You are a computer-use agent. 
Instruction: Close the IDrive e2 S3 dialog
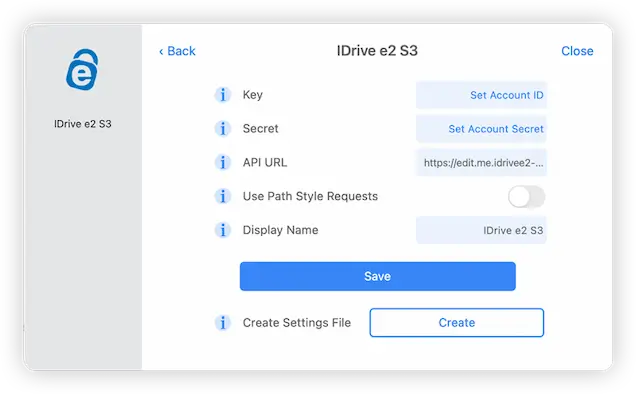pyautogui.click(x=577, y=51)
